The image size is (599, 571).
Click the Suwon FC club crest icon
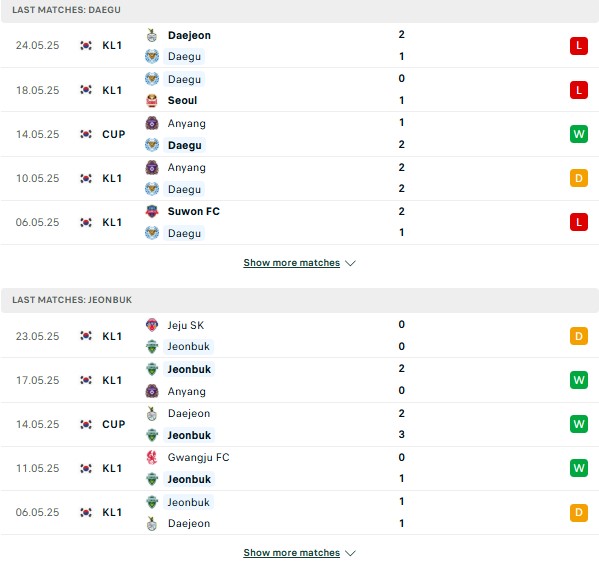[x=152, y=211]
